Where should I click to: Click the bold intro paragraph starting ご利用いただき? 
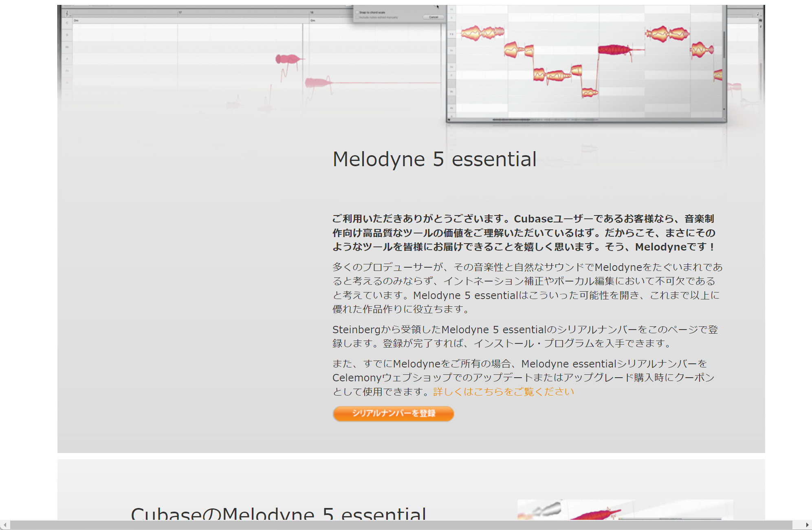point(524,233)
